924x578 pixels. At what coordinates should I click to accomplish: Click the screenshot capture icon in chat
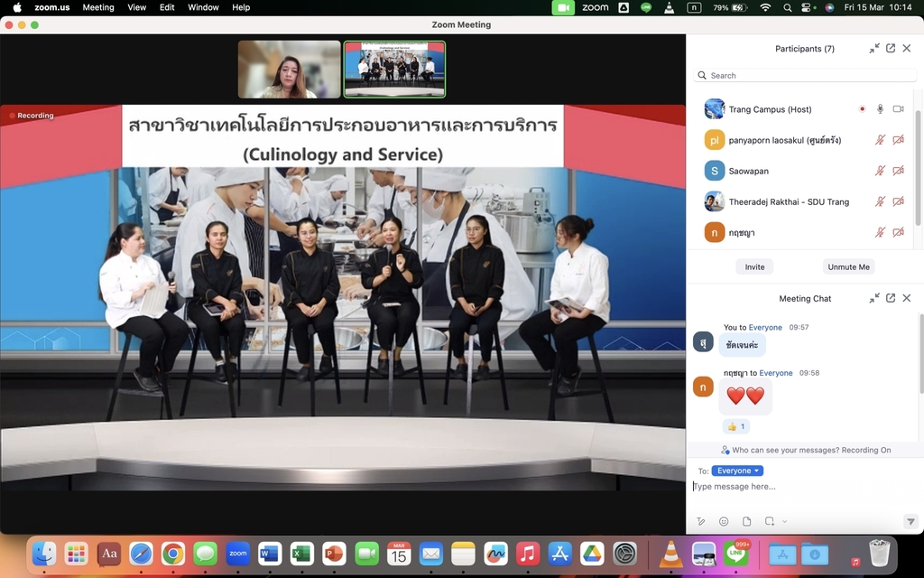769,521
